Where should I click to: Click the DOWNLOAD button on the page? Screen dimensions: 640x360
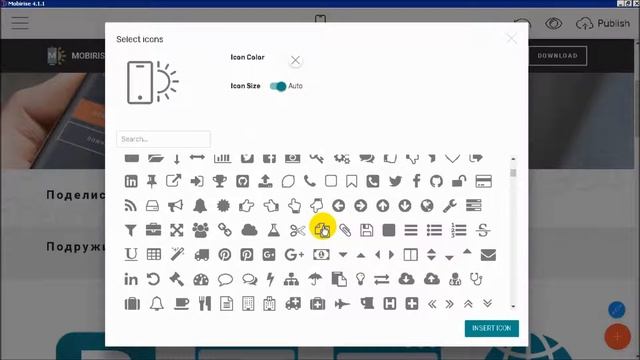558,56
